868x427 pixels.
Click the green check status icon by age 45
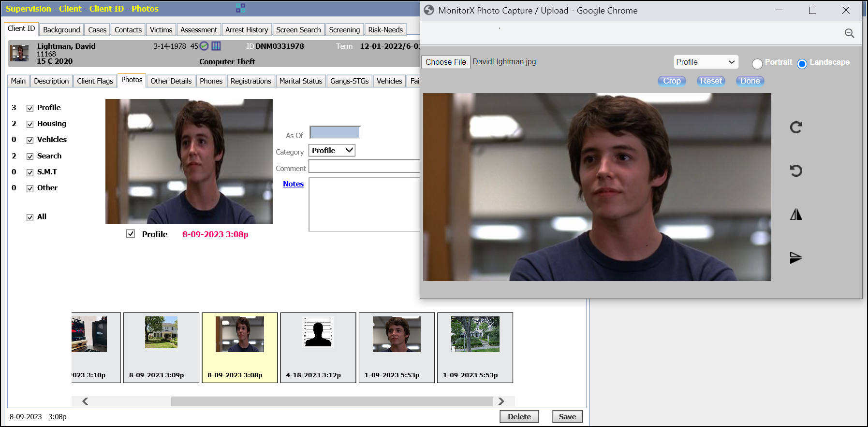pyautogui.click(x=204, y=46)
